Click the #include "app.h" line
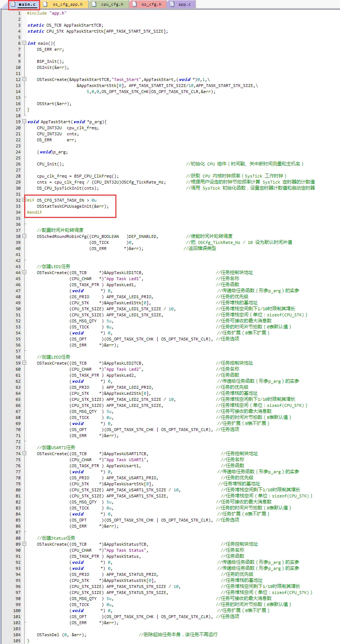340x644 pixels. (46, 13)
